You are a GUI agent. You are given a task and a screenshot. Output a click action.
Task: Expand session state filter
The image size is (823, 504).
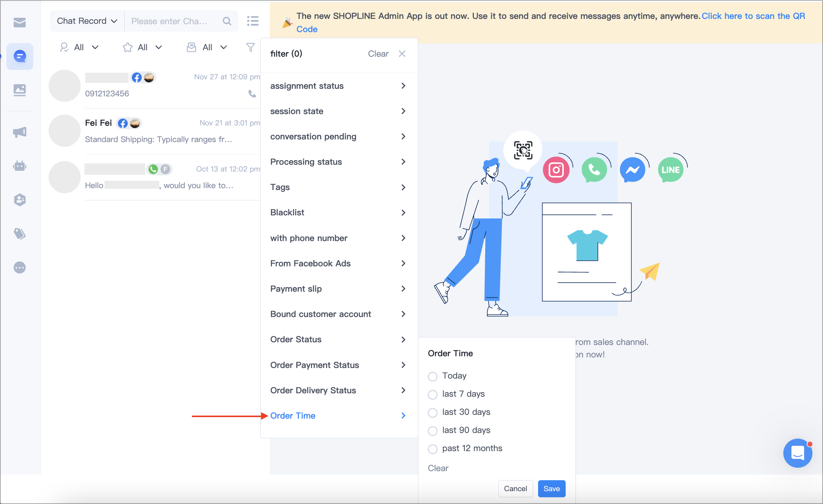coord(339,111)
